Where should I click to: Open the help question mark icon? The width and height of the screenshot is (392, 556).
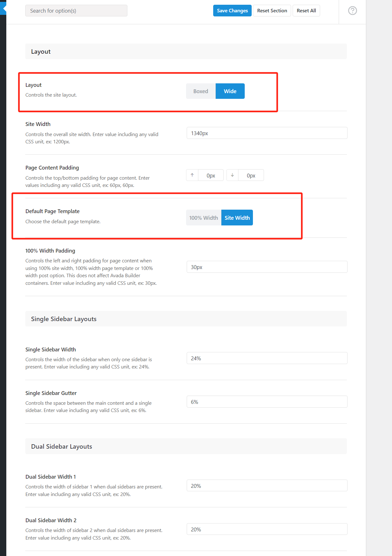[x=352, y=11]
